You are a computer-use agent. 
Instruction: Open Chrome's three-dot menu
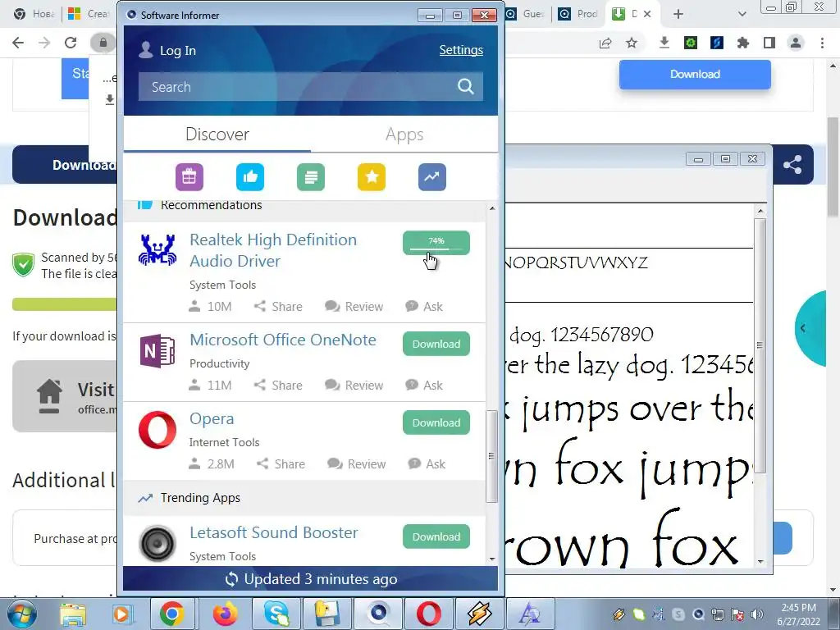822,43
